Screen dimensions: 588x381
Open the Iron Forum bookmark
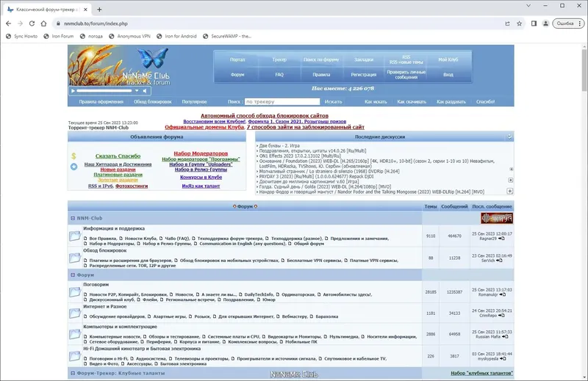(59, 37)
